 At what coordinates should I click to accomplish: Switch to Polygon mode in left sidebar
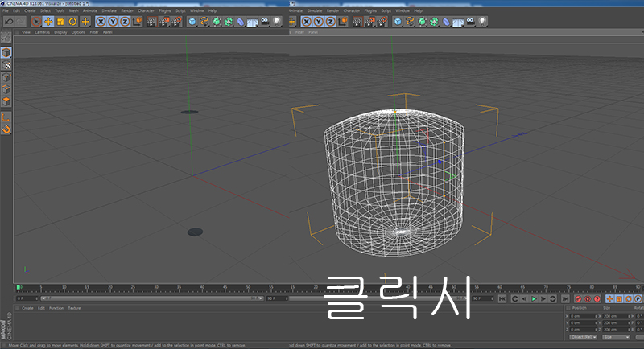pyautogui.click(x=6, y=101)
